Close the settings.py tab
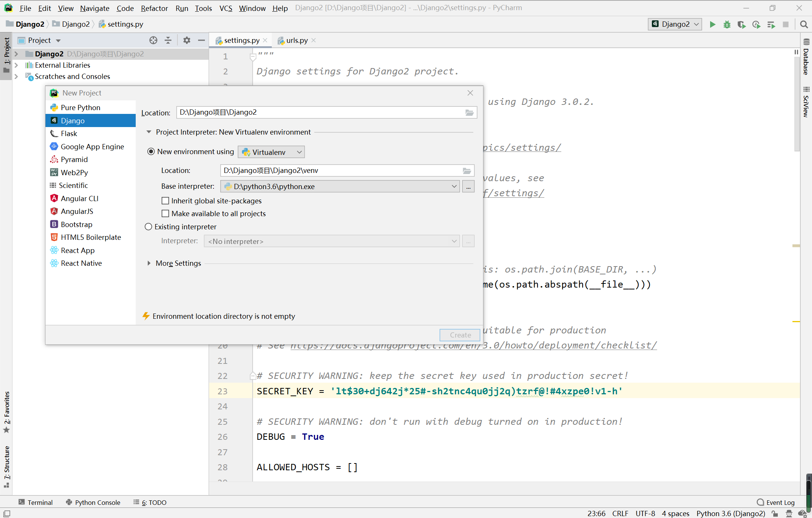The height and width of the screenshot is (518, 812). (265, 40)
